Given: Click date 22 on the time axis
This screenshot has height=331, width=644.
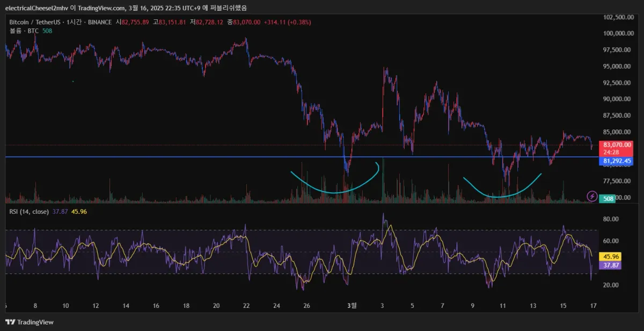Looking at the screenshot, I should point(246,305).
